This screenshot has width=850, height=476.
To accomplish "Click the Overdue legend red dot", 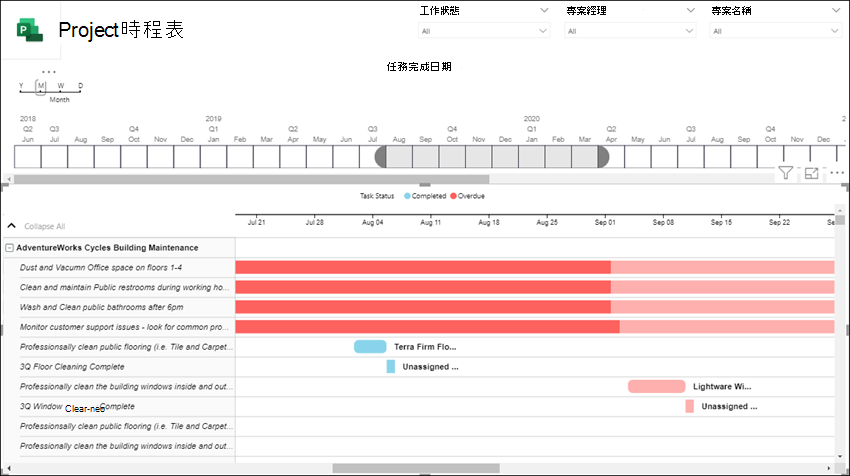I will click(x=453, y=196).
